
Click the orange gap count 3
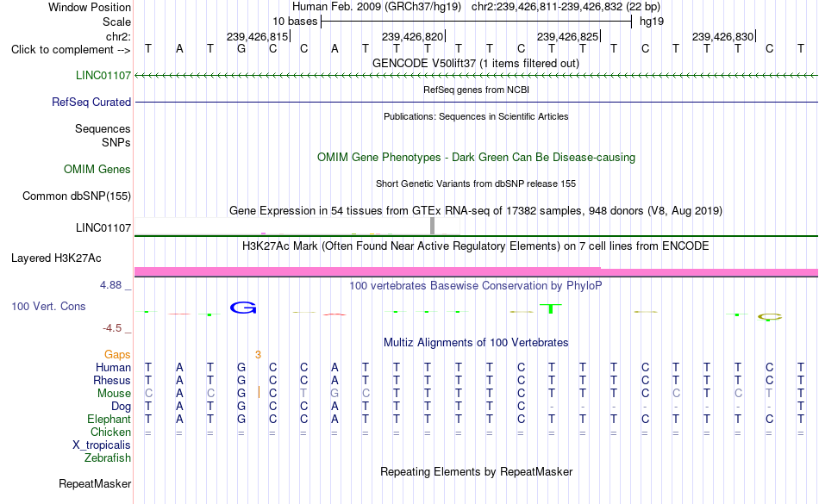[258, 355]
